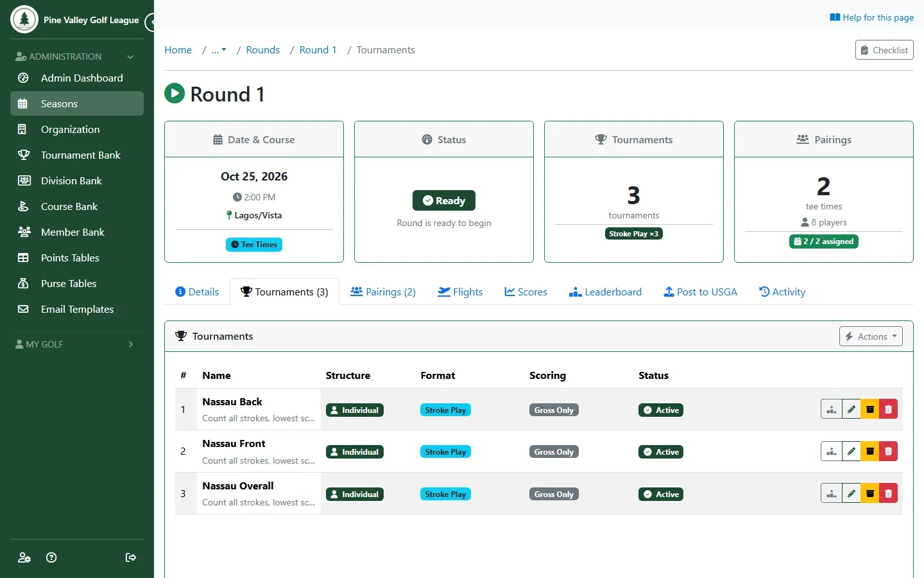Viewport: 924px width, 578px height.
Task: Archive the Nassau Overall tournament
Action: 870,493
